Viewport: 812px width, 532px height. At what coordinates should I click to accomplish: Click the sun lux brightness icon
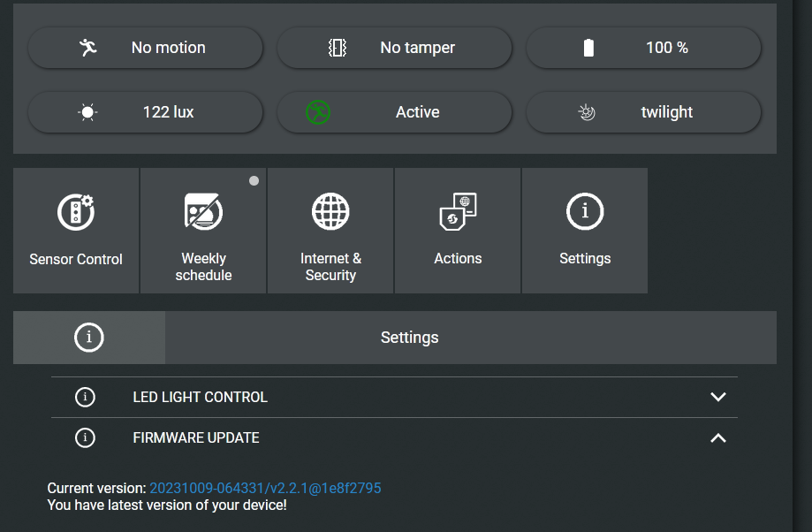(87, 112)
